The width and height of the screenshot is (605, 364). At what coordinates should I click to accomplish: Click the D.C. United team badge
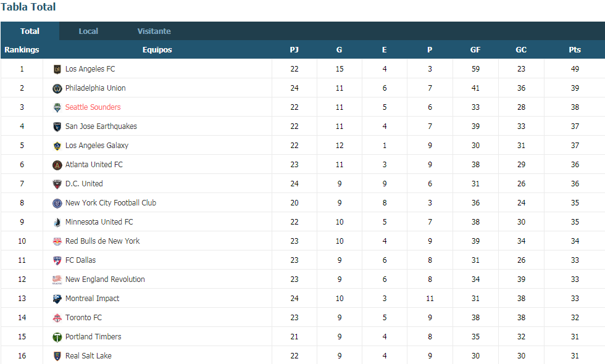click(57, 184)
